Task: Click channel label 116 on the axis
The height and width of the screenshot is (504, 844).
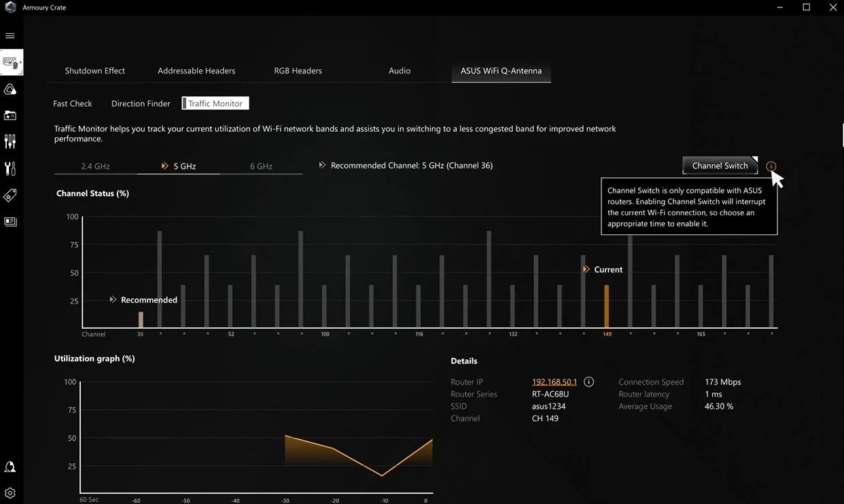Action: click(419, 334)
